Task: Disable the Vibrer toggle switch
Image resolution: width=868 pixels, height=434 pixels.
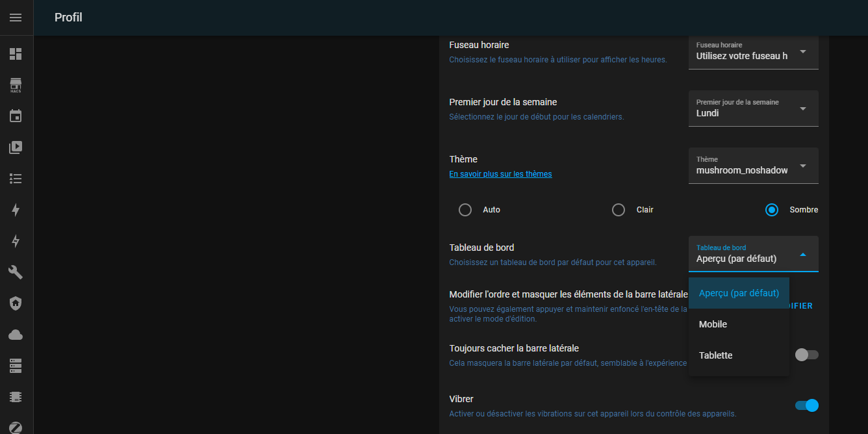Action: [806, 405]
